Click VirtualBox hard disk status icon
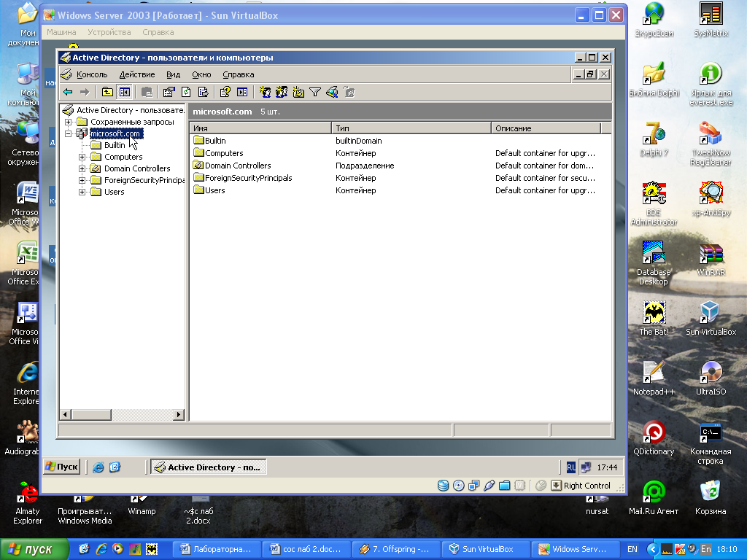 tap(443, 486)
